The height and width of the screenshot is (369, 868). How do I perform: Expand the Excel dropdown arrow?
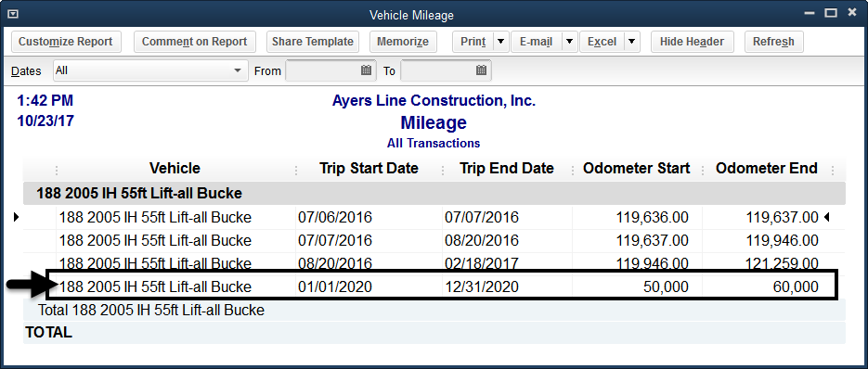pos(631,42)
